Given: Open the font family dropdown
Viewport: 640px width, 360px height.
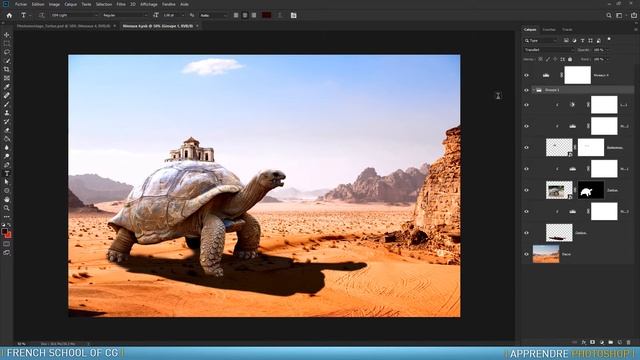Looking at the screenshot, I should tap(74, 15).
